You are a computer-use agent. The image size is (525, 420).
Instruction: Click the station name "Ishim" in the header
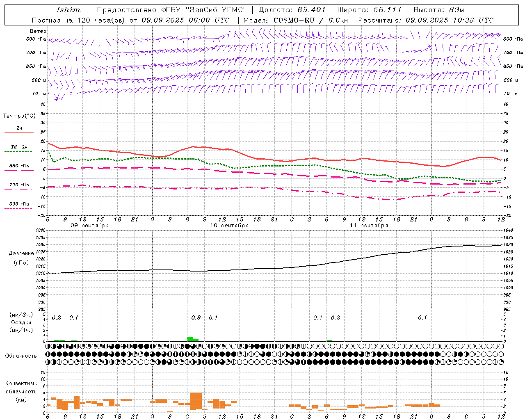click(x=68, y=10)
